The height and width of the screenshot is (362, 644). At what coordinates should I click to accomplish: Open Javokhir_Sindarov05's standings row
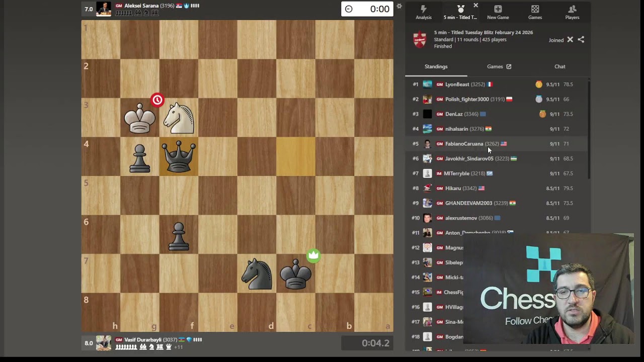coord(496,158)
